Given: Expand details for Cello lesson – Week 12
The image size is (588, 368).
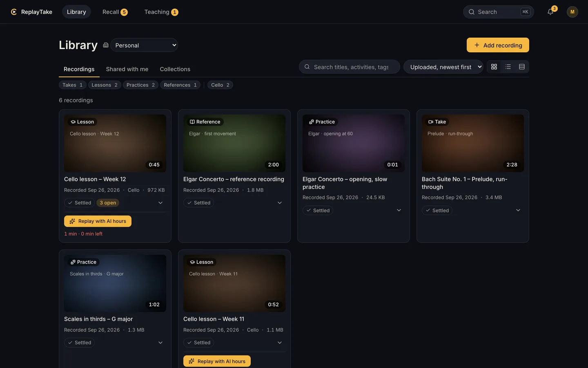Looking at the screenshot, I should pos(160,203).
